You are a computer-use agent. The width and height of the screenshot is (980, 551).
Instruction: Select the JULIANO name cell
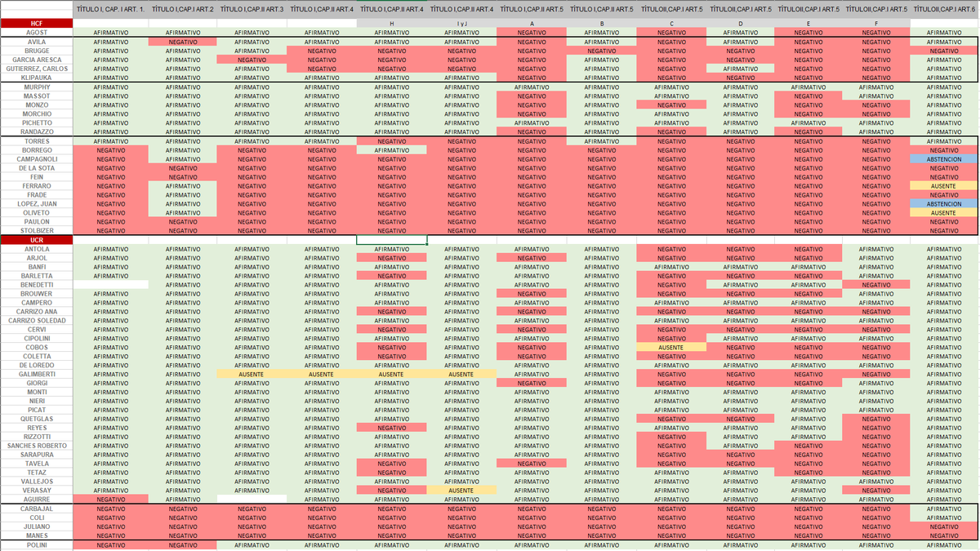click(37, 527)
